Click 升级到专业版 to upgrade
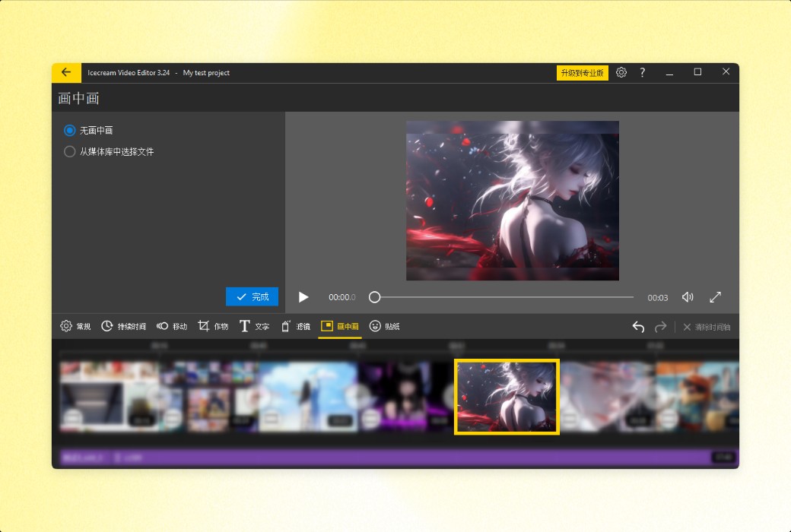Image resolution: width=791 pixels, height=532 pixels. (x=582, y=71)
